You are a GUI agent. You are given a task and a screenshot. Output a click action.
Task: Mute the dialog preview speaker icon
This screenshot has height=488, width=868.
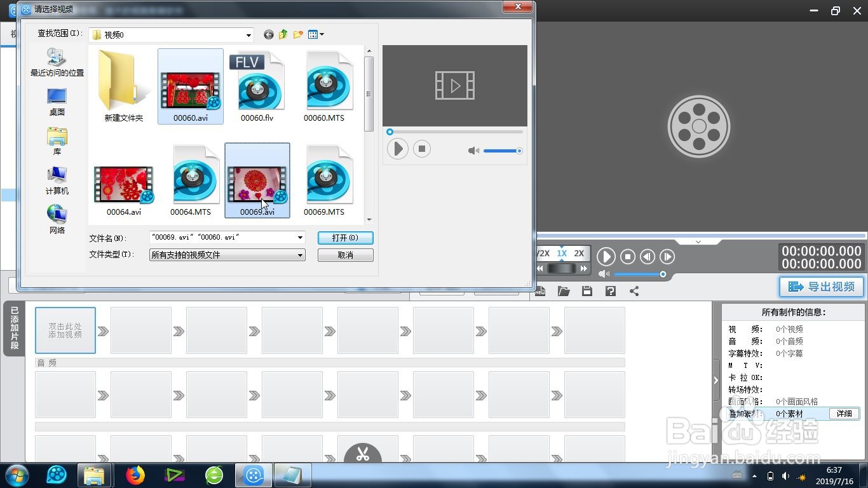coord(473,151)
